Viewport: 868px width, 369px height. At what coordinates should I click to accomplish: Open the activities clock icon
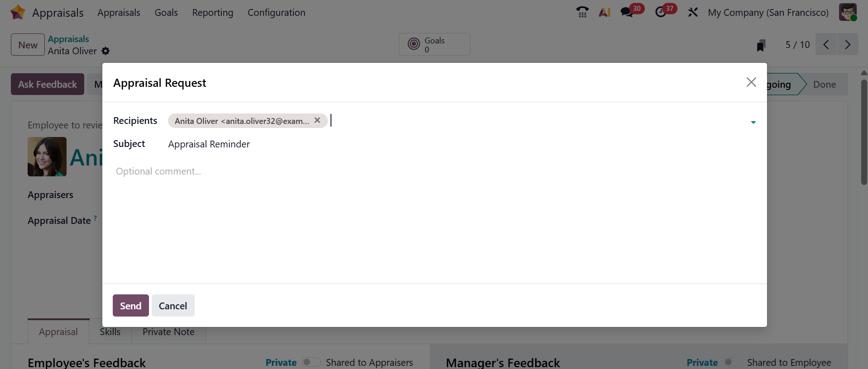[x=661, y=12]
